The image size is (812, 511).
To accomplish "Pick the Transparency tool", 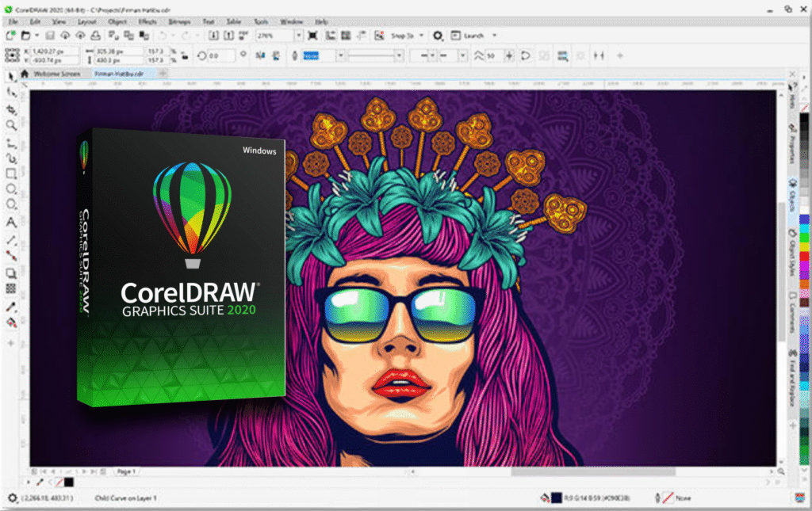I will [11, 288].
